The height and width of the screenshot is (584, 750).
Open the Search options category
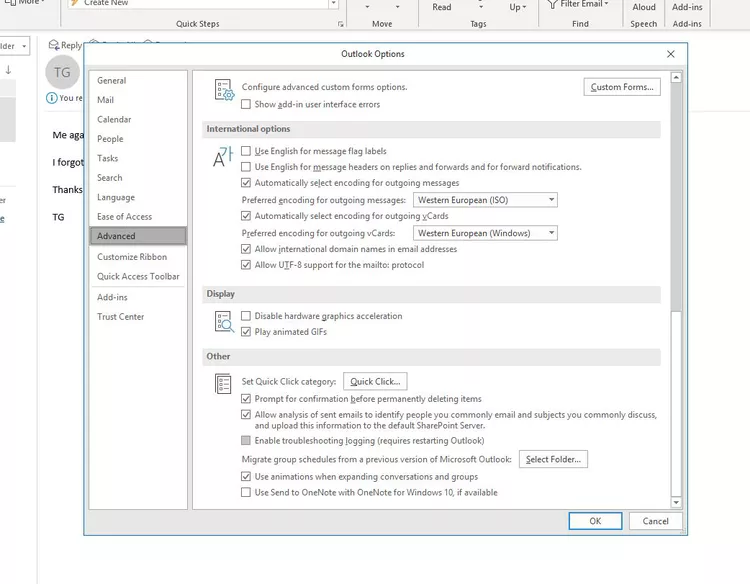tap(138, 178)
